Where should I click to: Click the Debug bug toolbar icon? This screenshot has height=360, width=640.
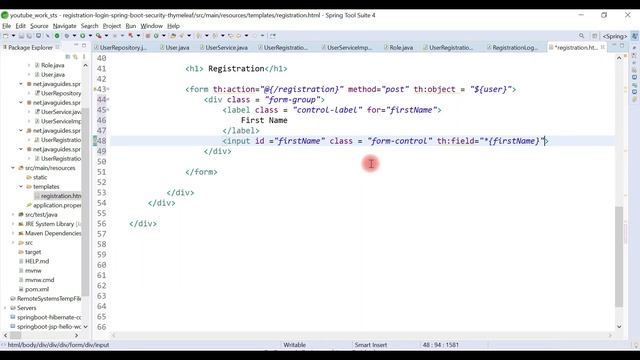(67, 36)
